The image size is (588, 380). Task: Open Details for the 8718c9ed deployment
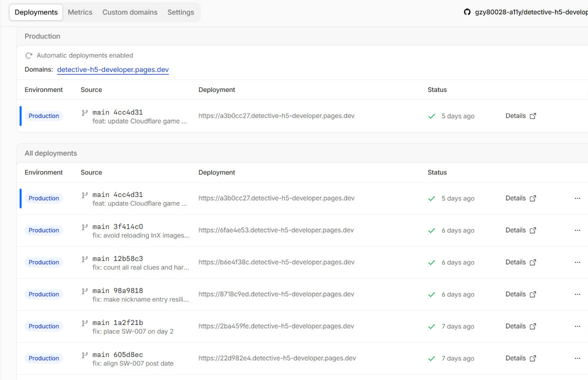coord(515,294)
